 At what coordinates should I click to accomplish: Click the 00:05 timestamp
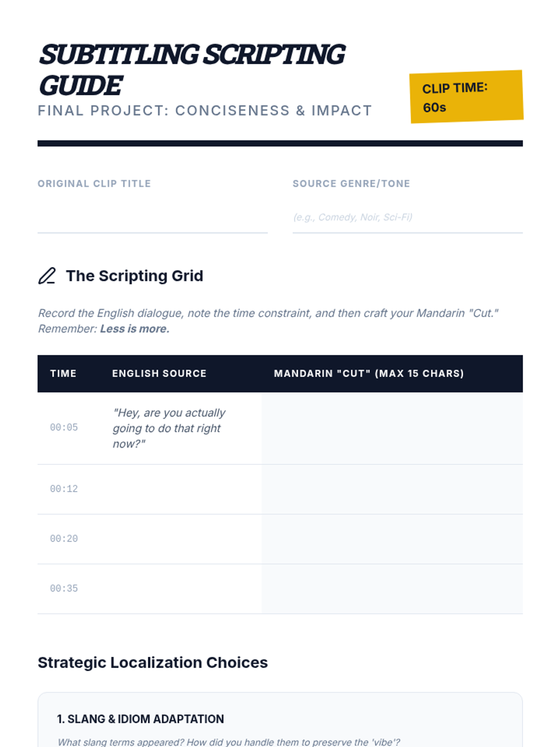(x=64, y=428)
